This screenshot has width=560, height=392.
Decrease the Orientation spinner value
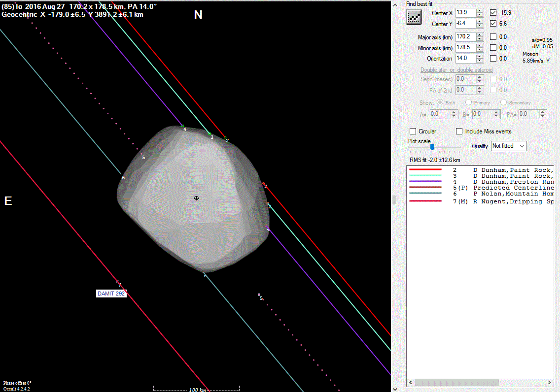click(x=480, y=61)
